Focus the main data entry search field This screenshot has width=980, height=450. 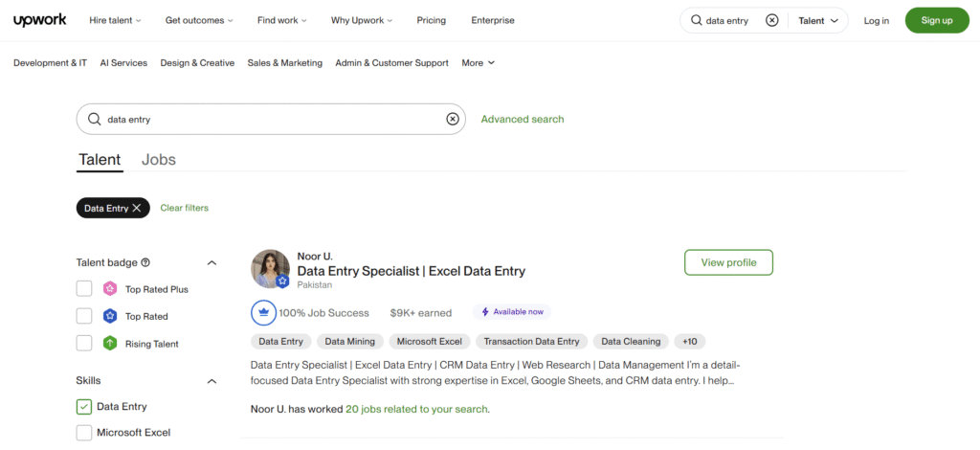271,119
